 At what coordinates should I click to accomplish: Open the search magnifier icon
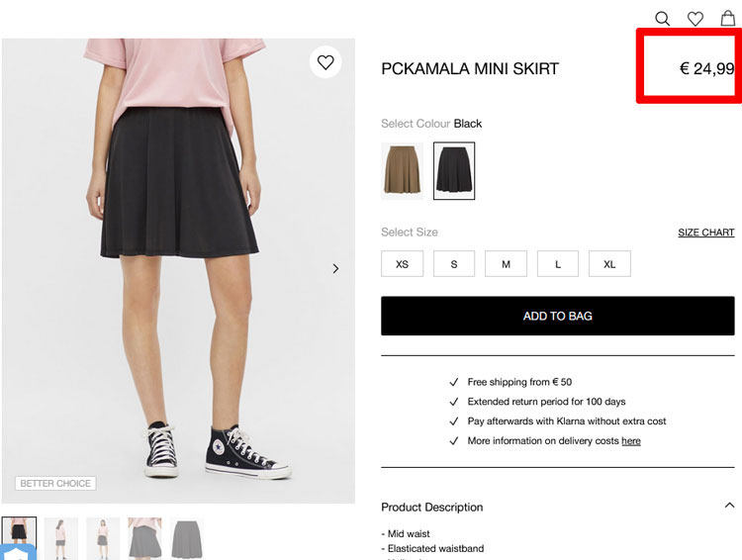tap(663, 18)
